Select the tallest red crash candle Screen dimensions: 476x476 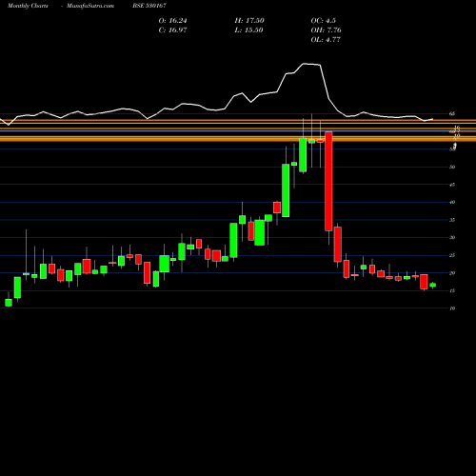tap(328, 181)
